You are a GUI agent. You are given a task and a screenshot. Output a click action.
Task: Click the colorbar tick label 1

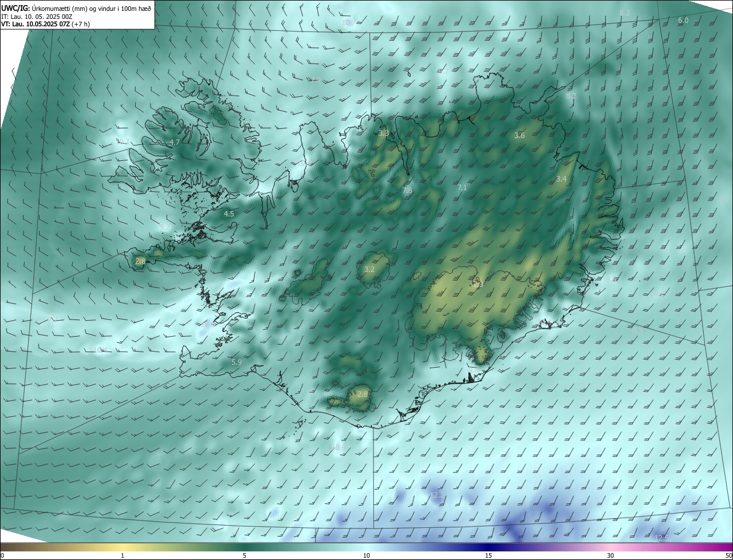point(123,555)
